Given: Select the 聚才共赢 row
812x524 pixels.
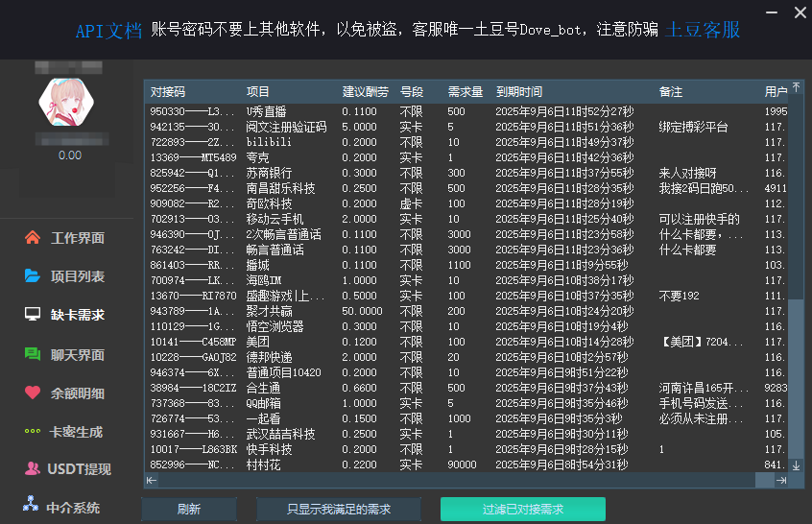Looking at the screenshot, I should pos(466,311).
